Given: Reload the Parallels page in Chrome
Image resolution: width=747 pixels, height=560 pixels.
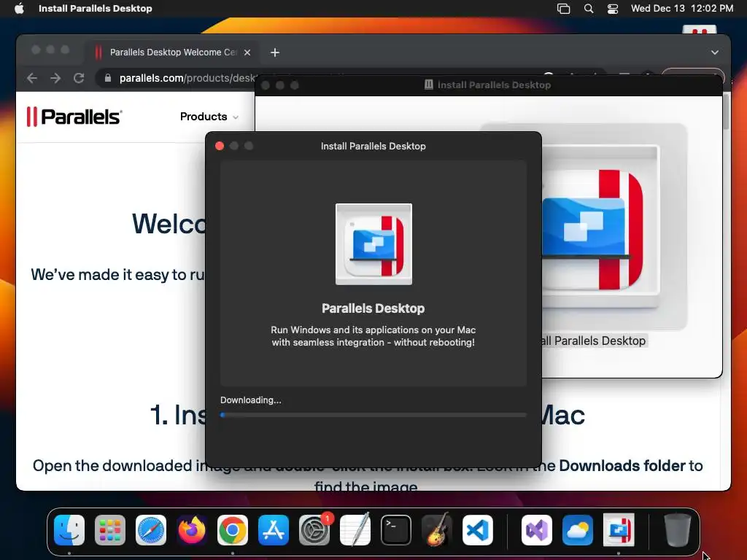Looking at the screenshot, I should coord(79,78).
